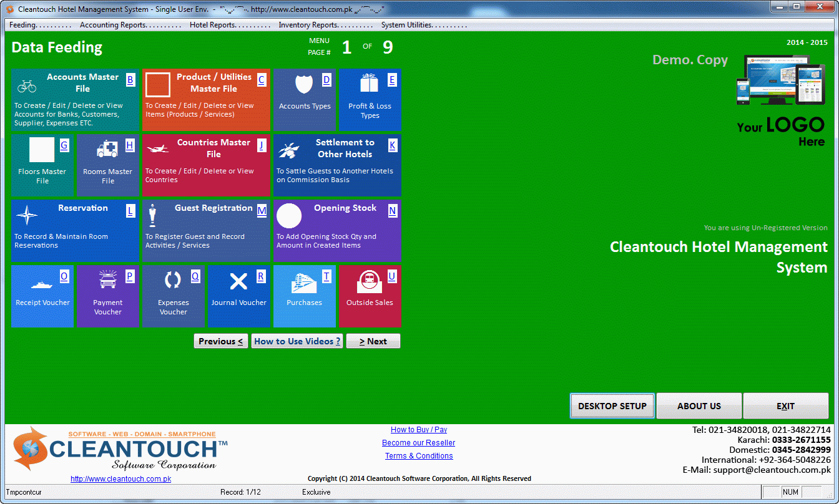Visit the http://www.cleantouch.com.pk link
The width and height of the screenshot is (839, 504).
[120, 479]
